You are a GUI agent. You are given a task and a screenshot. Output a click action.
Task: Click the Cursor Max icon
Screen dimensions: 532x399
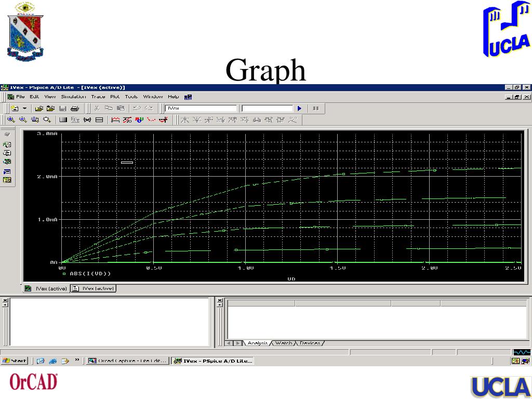click(233, 119)
